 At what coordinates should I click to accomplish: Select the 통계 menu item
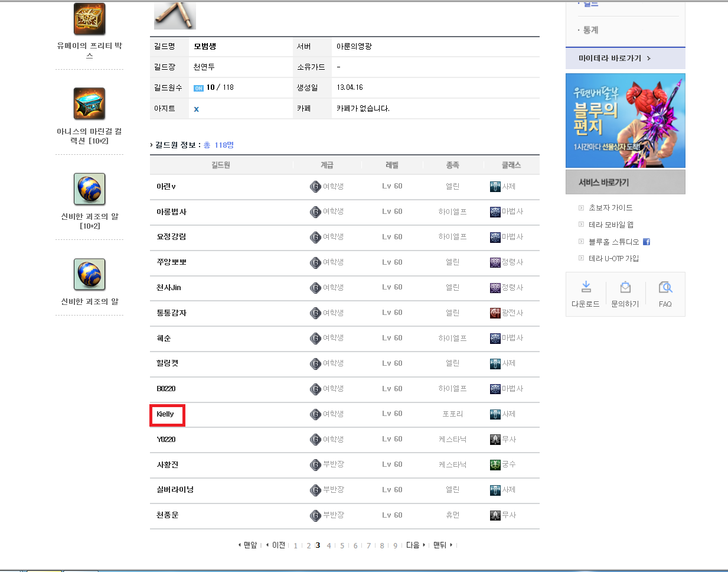pyautogui.click(x=590, y=30)
